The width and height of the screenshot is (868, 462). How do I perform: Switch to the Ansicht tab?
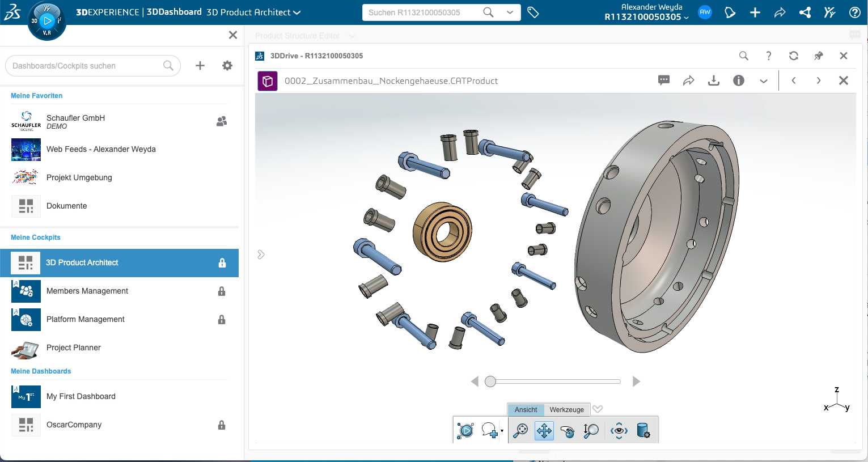point(526,410)
